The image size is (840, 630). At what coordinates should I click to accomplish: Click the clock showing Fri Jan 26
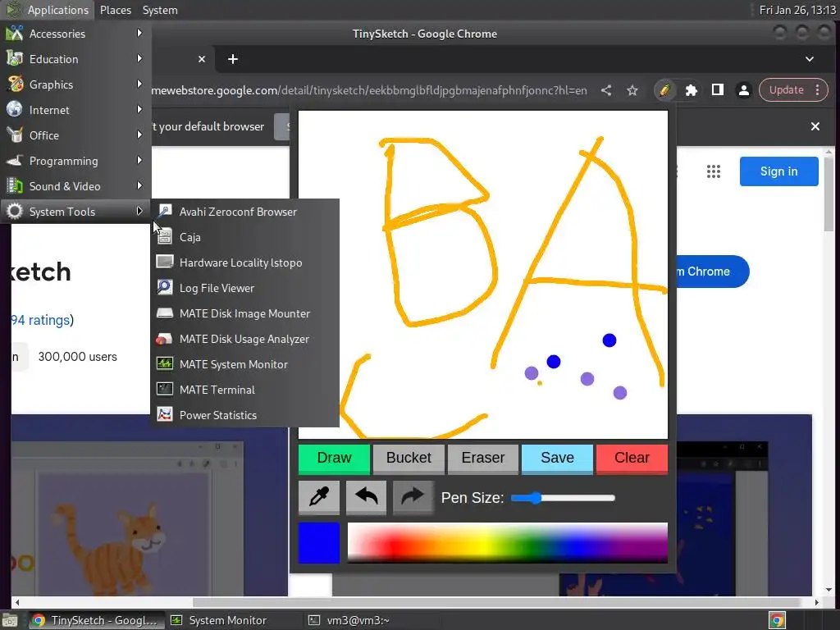click(x=797, y=10)
